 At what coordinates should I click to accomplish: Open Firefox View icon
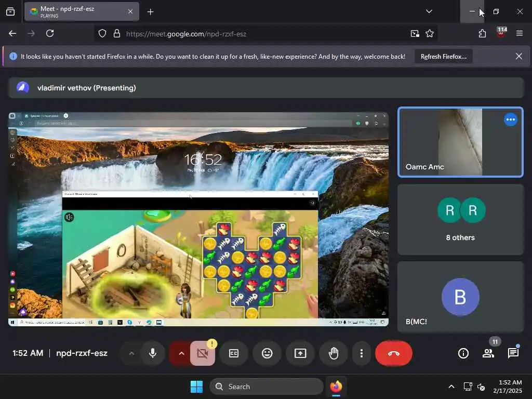[x=10, y=12]
